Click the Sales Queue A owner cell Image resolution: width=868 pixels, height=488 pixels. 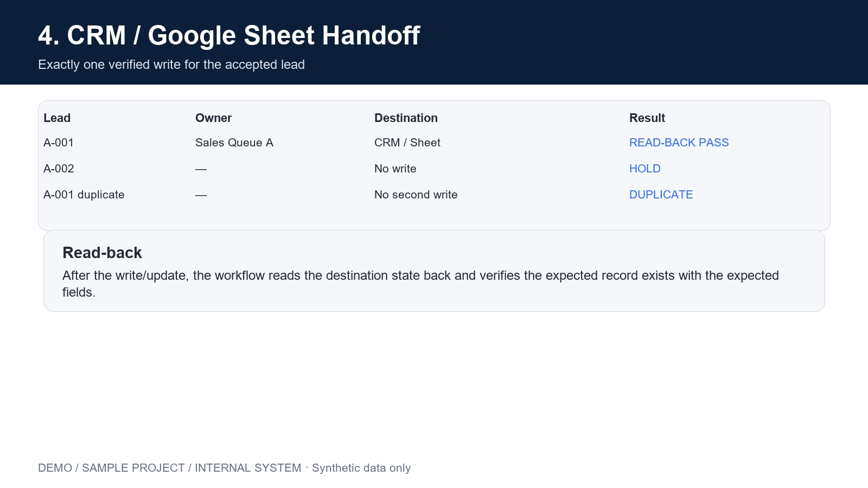(234, 143)
